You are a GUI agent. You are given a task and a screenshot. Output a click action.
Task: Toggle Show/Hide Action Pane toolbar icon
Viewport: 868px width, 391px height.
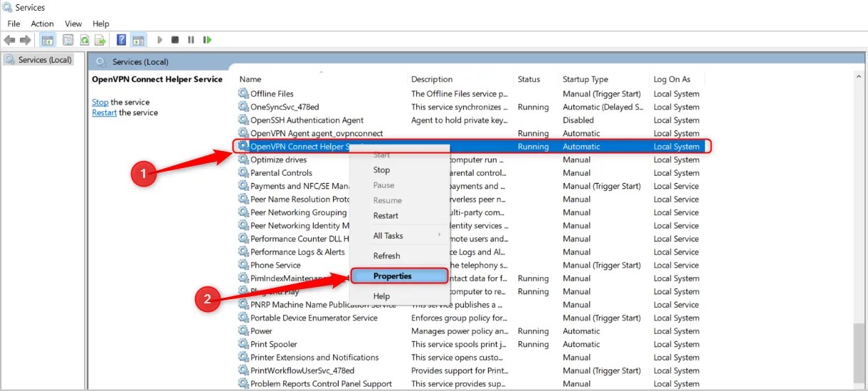click(138, 40)
